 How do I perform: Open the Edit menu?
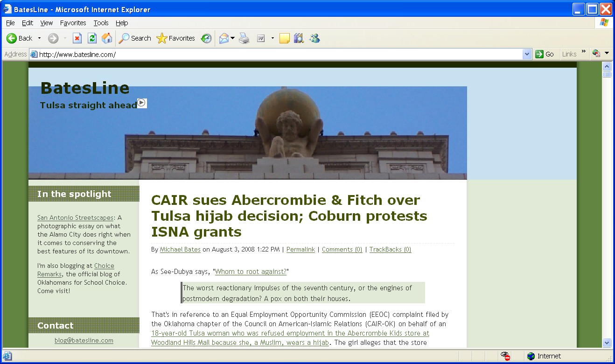click(28, 23)
